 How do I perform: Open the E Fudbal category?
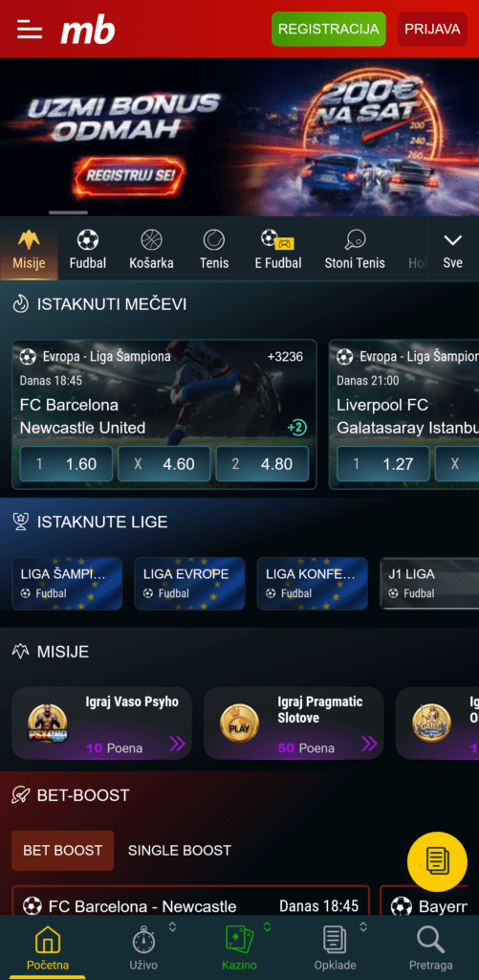coord(278,250)
